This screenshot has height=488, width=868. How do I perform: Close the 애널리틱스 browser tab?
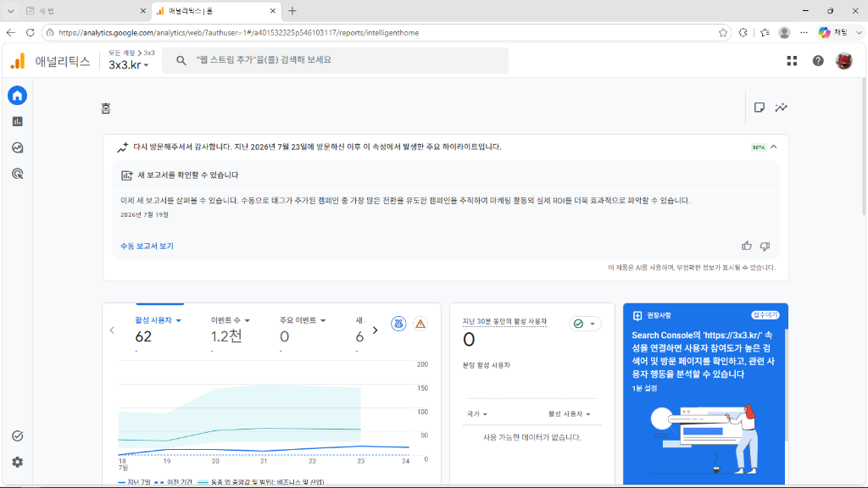273,10
